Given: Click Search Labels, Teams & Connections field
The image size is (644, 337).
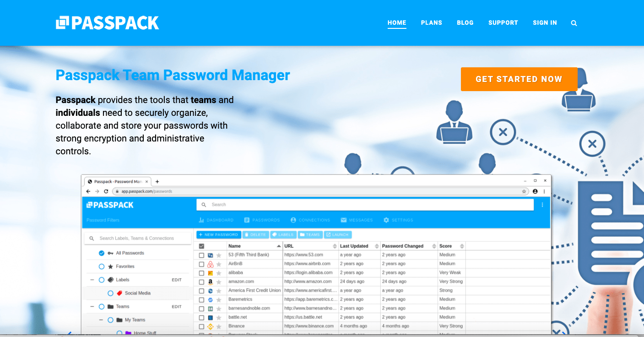Looking at the screenshot, I should click(138, 238).
